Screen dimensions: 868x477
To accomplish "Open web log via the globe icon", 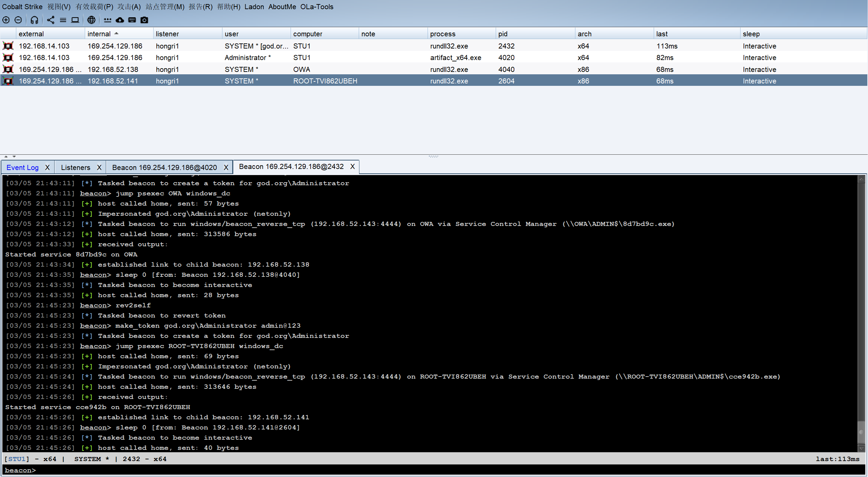I will point(91,20).
